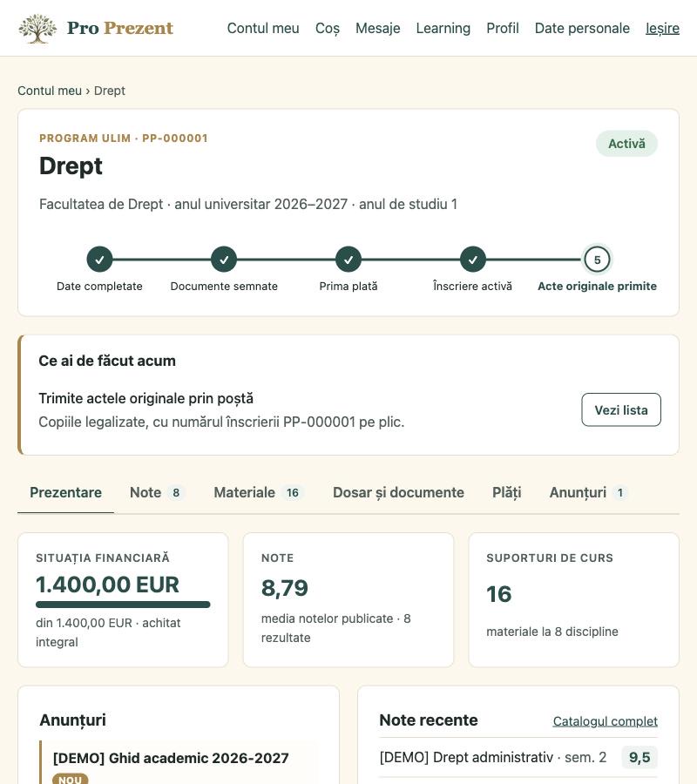This screenshot has height=784, width=697.
Task: Click the Documente semnate checkmark step
Action: tap(224, 259)
